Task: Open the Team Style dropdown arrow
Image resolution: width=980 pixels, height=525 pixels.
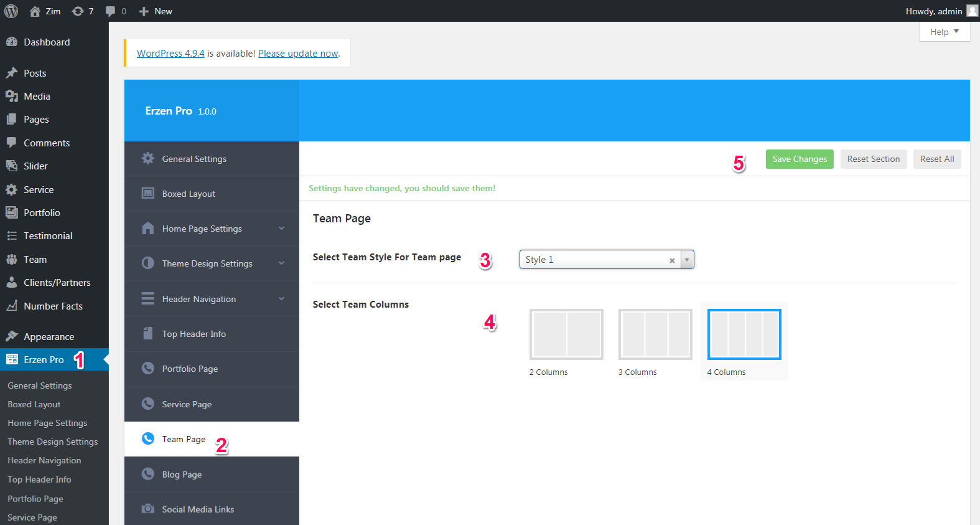Action: click(687, 260)
